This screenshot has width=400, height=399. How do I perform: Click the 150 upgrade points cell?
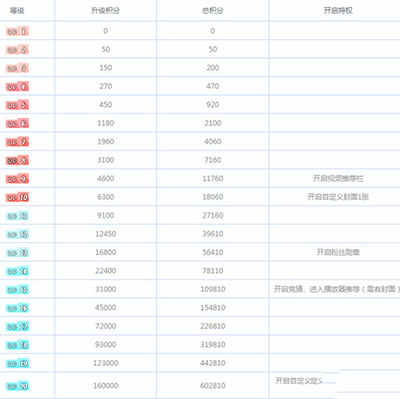[x=105, y=68]
